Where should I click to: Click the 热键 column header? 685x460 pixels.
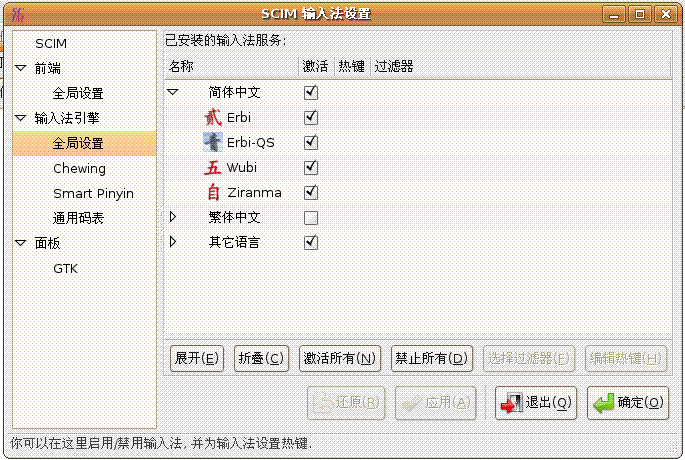click(352, 66)
